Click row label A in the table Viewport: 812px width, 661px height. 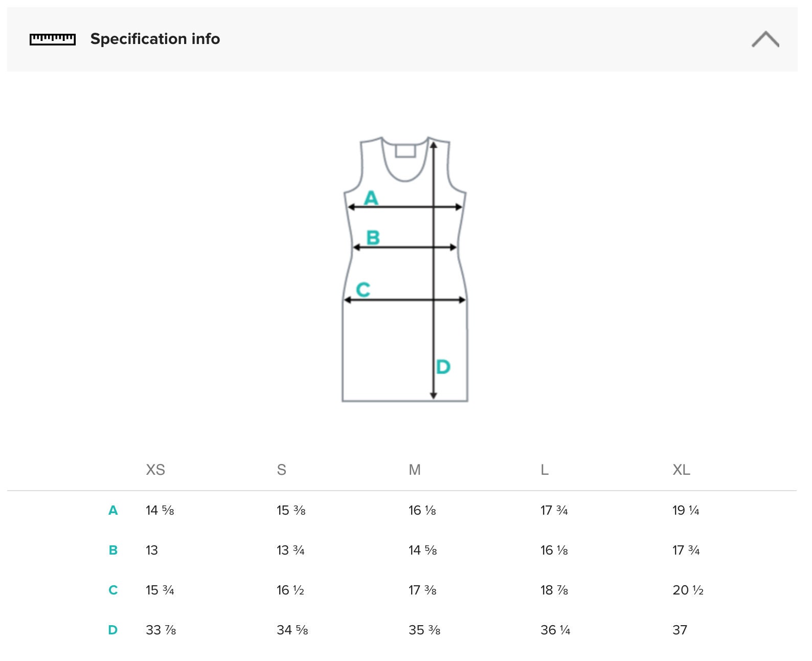[x=113, y=510]
